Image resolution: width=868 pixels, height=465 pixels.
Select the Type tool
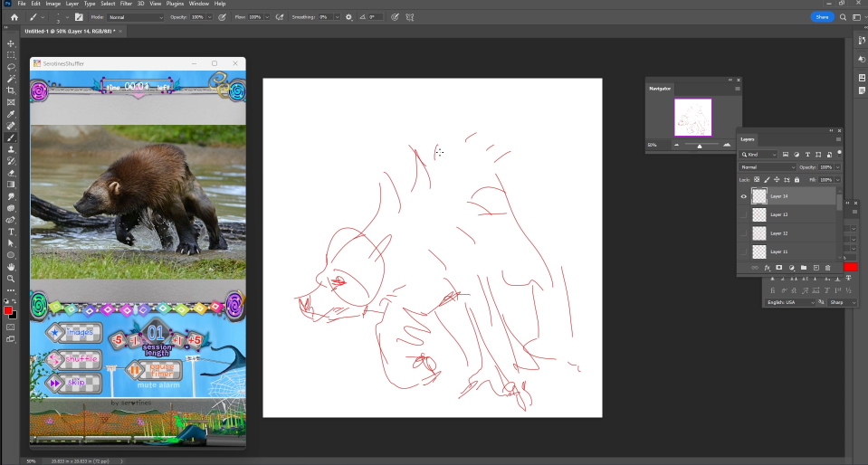click(11, 232)
